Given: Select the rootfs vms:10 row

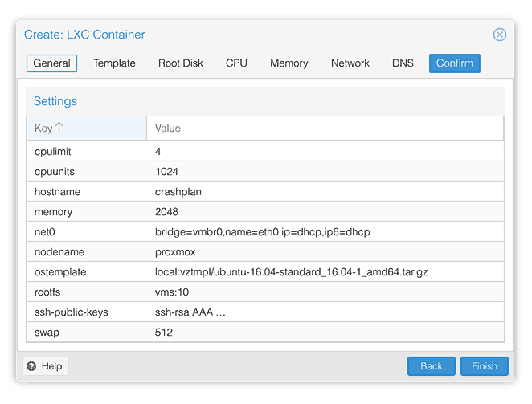Looking at the screenshot, I should tap(265, 292).
